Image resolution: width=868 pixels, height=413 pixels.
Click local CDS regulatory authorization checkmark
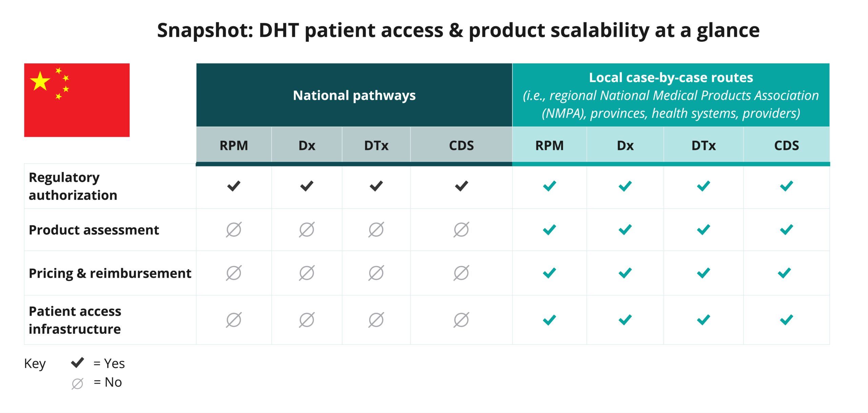point(786,186)
